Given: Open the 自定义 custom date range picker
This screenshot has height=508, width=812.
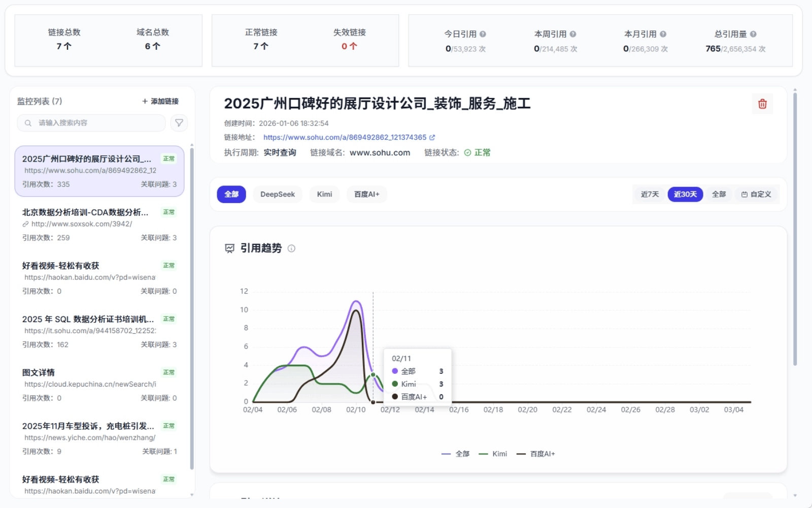Looking at the screenshot, I should click(x=756, y=194).
